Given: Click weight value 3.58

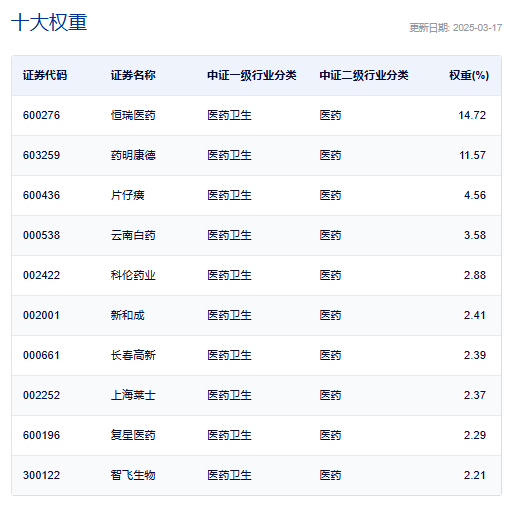Looking at the screenshot, I should tap(475, 235).
